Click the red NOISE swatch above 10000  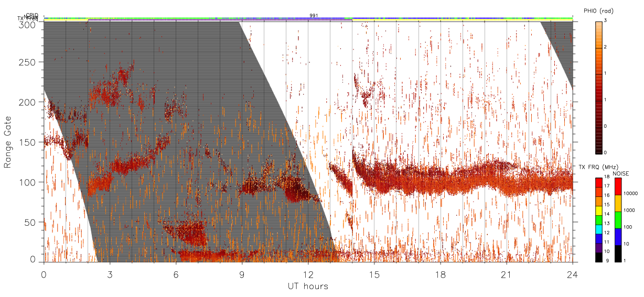[618, 186]
